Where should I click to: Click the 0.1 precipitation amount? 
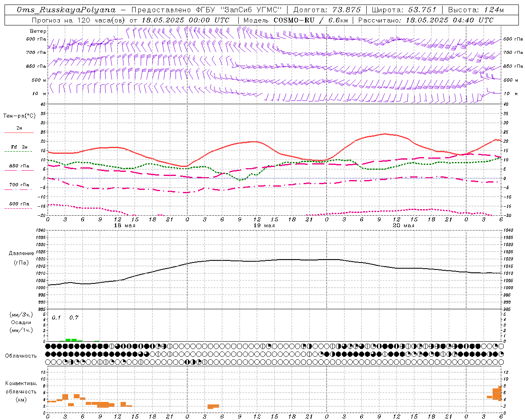pyautogui.click(x=56, y=317)
